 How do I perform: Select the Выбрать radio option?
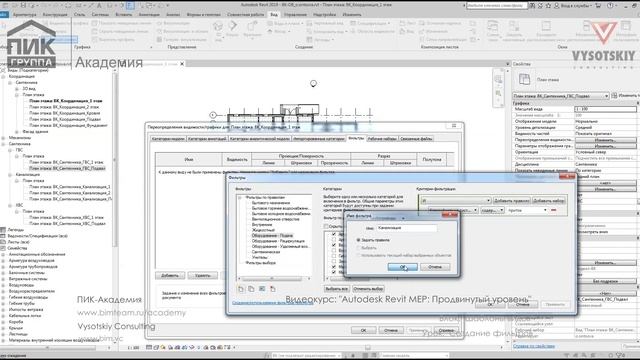pos(358,248)
